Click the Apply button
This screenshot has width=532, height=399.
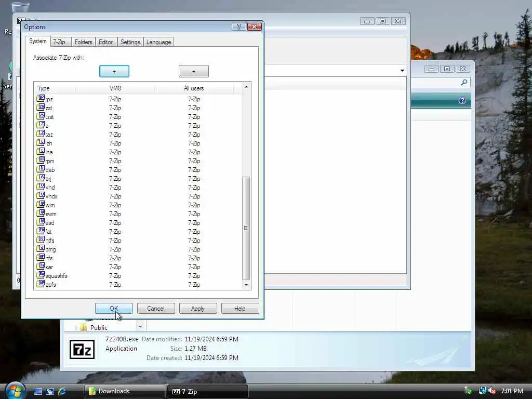(x=198, y=309)
